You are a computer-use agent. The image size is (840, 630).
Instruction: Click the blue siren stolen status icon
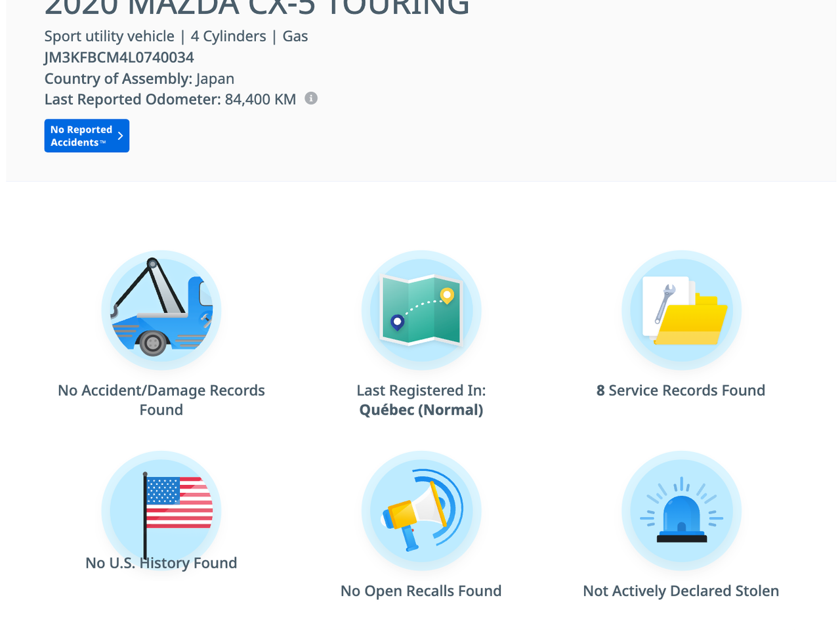(x=681, y=511)
